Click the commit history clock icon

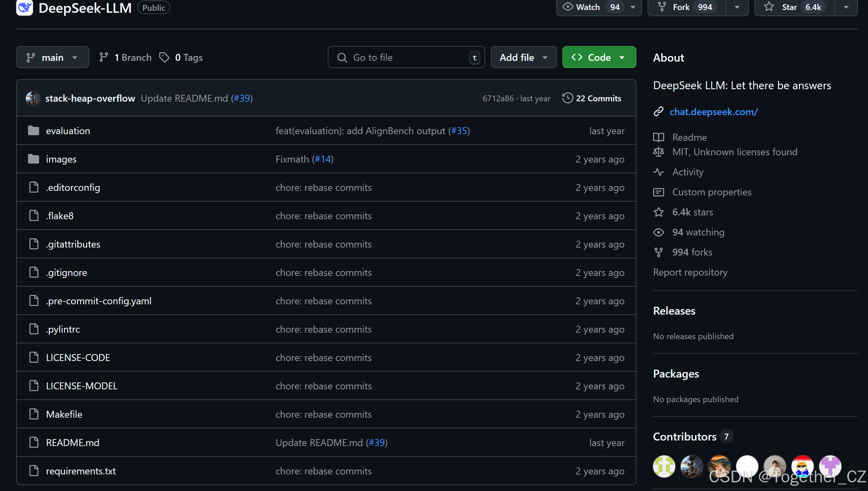tap(567, 98)
